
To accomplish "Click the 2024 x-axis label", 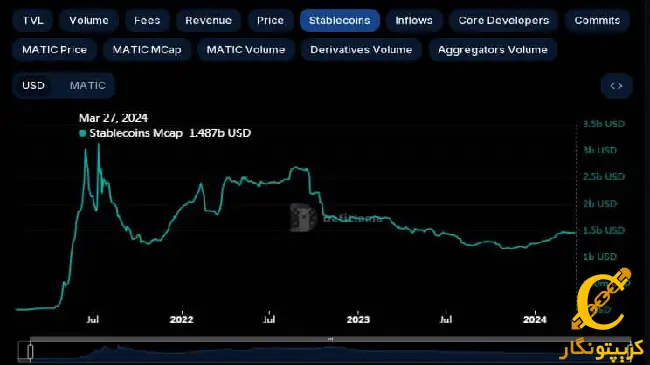I will pos(535,319).
